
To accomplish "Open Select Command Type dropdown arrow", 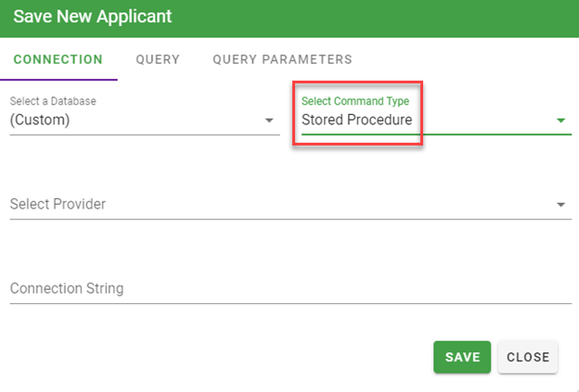I will (x=560, y=120).
